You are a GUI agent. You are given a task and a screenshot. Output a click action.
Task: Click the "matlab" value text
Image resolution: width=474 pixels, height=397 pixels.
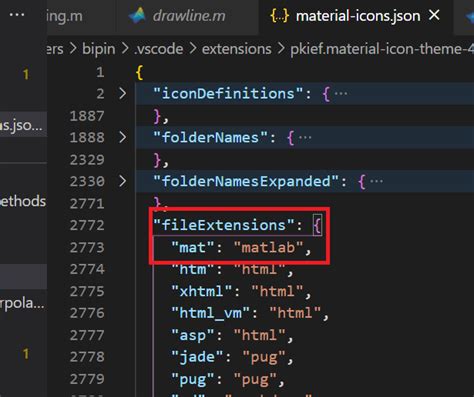(x=268, y=247)
